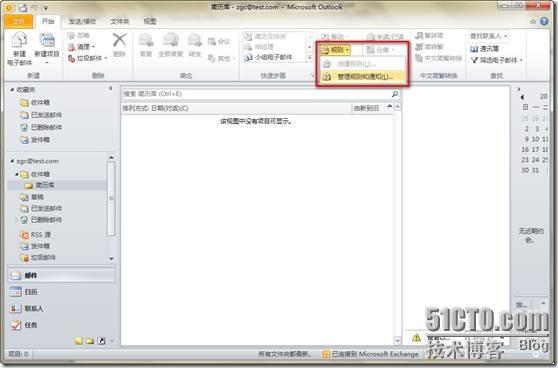
Task: Open Filter E-mail (筛选电子邮件) dropdown
Action: (496, 60)
